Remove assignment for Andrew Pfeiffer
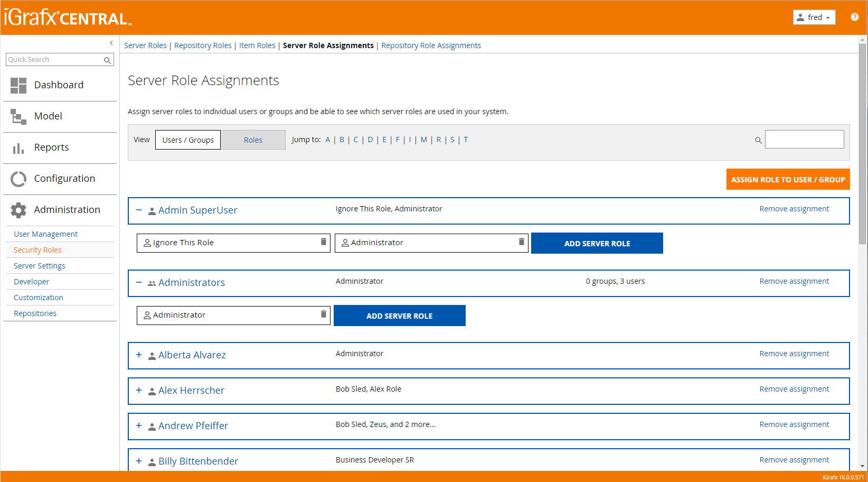The height and width of the screenshot is (482, 868). 794,424
